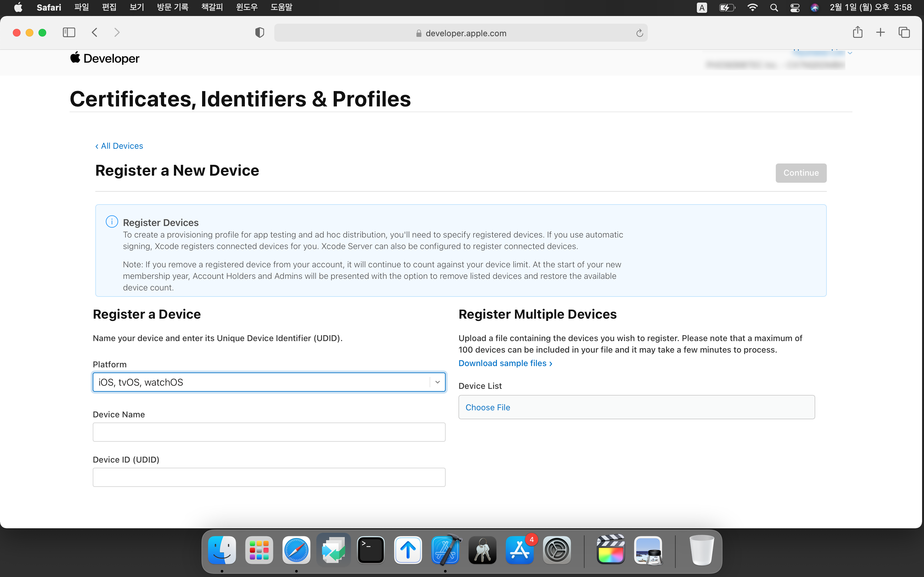Reload the page with the refresh icon

tap(639, 33)
